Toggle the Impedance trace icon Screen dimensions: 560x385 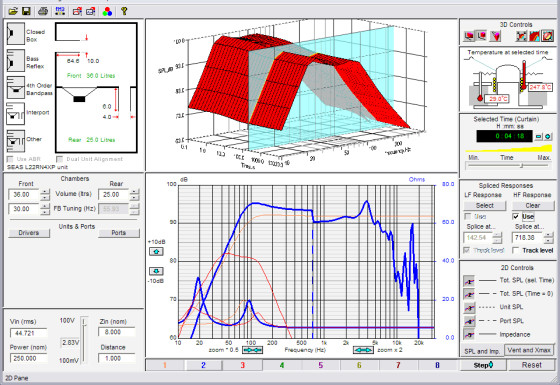click(x=469, y=334)
